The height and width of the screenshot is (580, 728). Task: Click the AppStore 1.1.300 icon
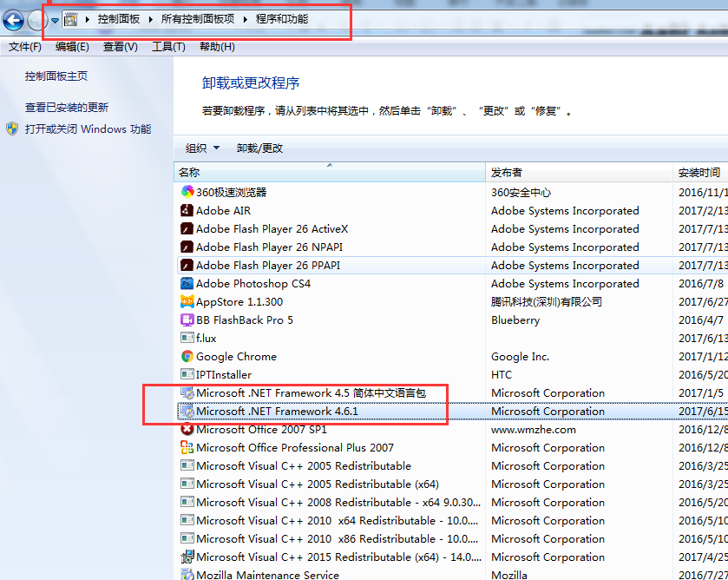click(x=187, y=301)
